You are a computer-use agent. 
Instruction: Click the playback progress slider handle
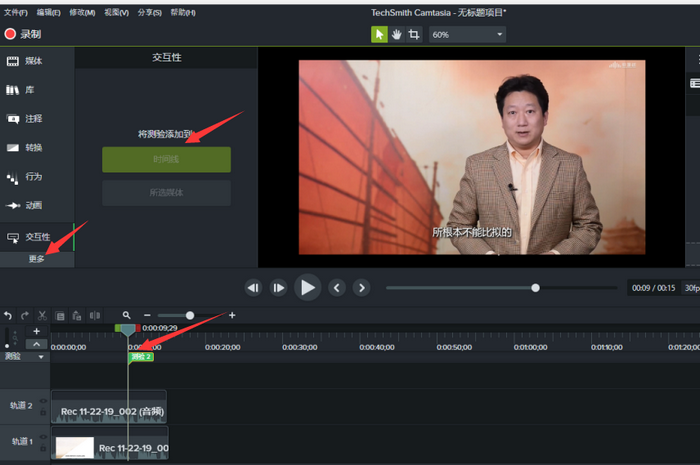(535, 288)
